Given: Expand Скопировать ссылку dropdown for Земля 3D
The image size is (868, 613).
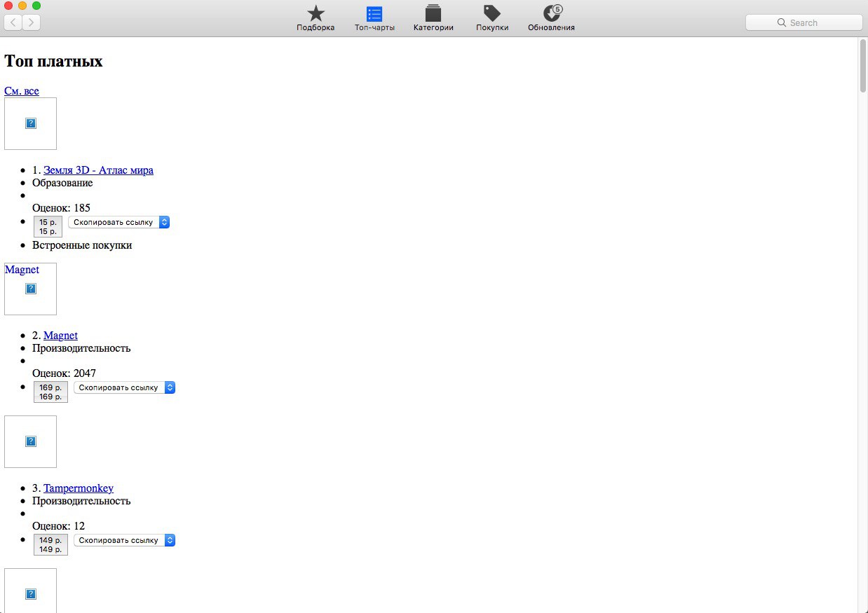Looking at the screenshot, I should 119,222.
